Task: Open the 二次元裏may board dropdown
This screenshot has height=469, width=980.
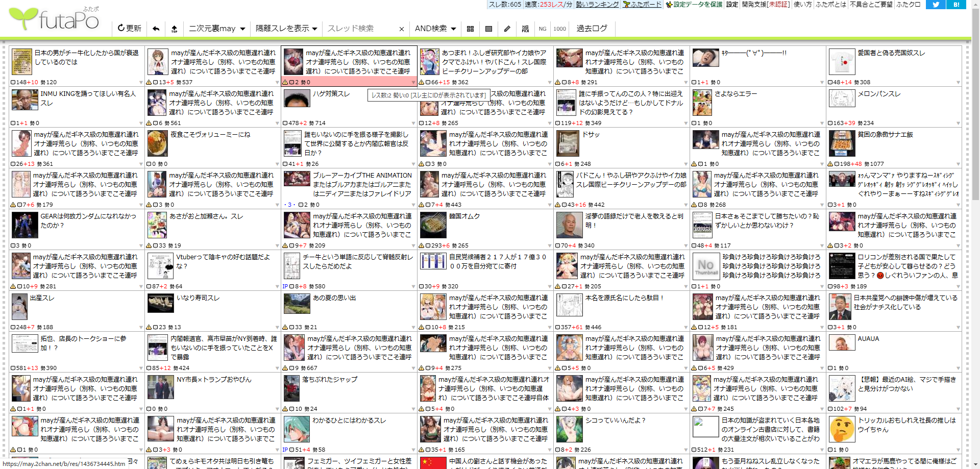Action: (217, 29)
